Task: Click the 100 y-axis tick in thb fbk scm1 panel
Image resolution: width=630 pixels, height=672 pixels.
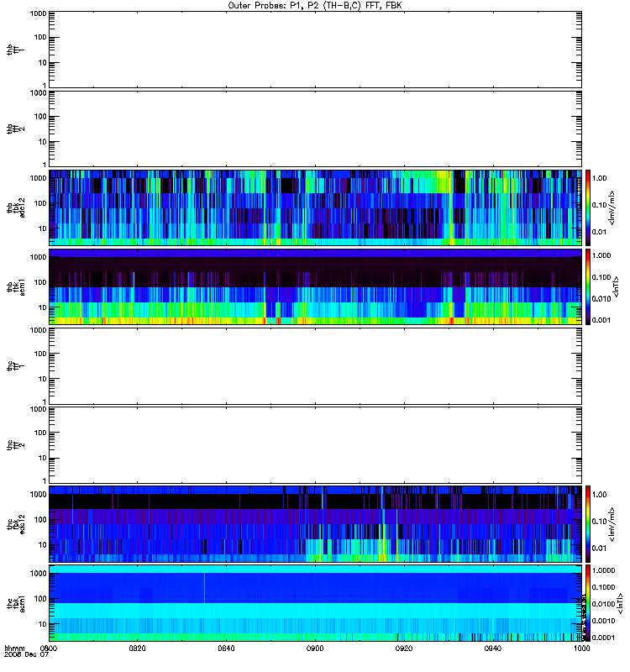Action: (40, 282)
